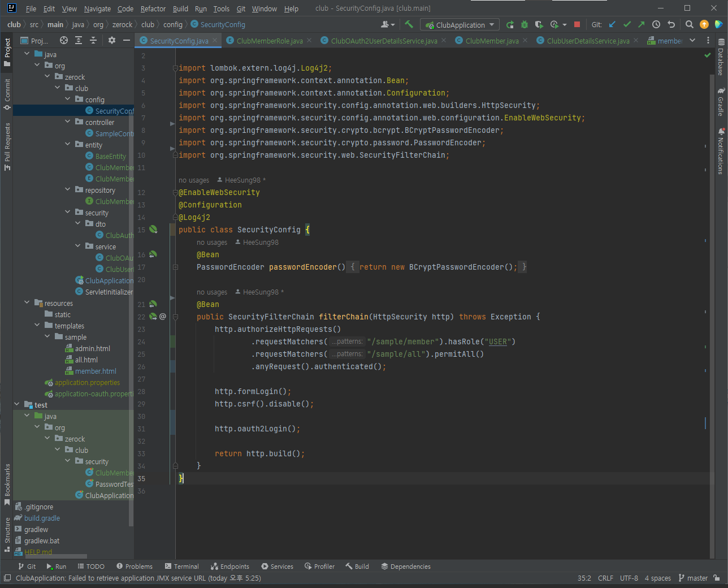Collapse the controller folder
This screenshot has width=728, height=588.
pyautogui.click(x=68, y=122)
